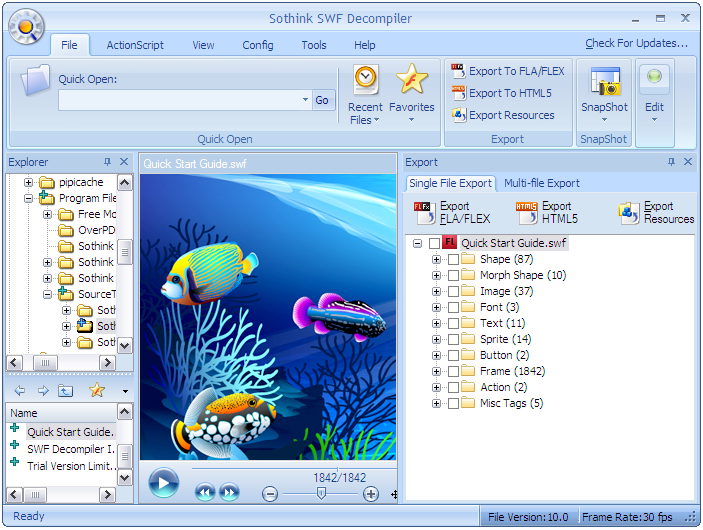Open the Config ribbon tab
The height and width of the screenshot is (530, 703).
[258, 45]
